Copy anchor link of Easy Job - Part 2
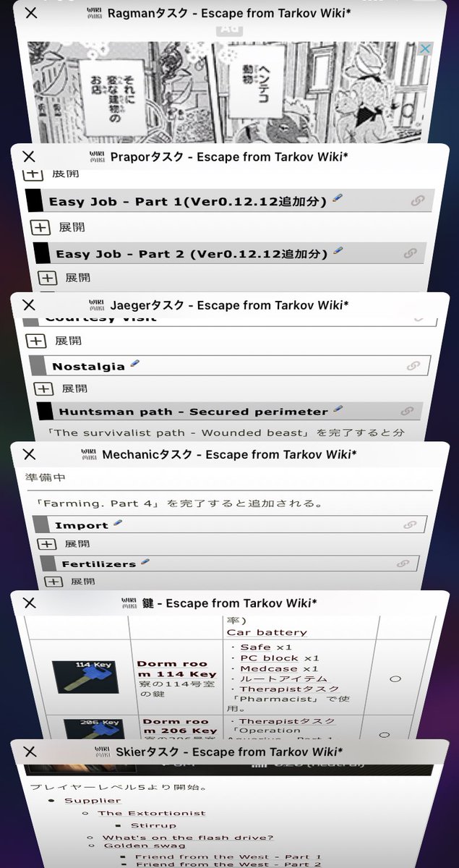This screenshot has height=868, width=459. pos(410,254)
